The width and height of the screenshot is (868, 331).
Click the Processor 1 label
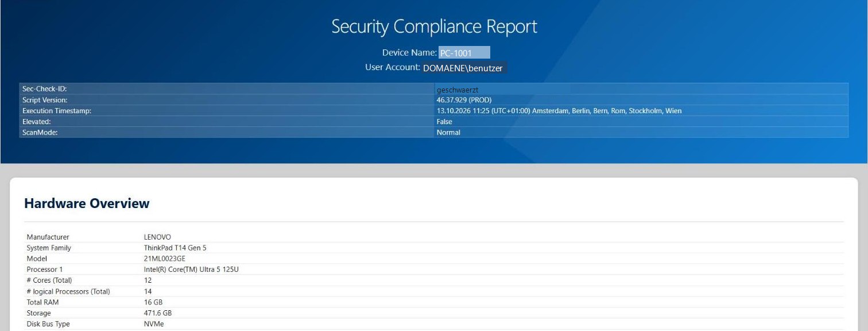44,270
